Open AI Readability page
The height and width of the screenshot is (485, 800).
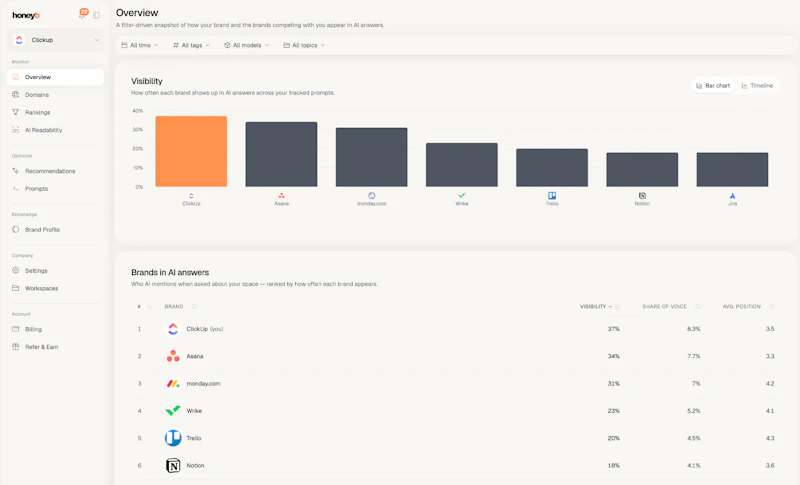[56, 130]
